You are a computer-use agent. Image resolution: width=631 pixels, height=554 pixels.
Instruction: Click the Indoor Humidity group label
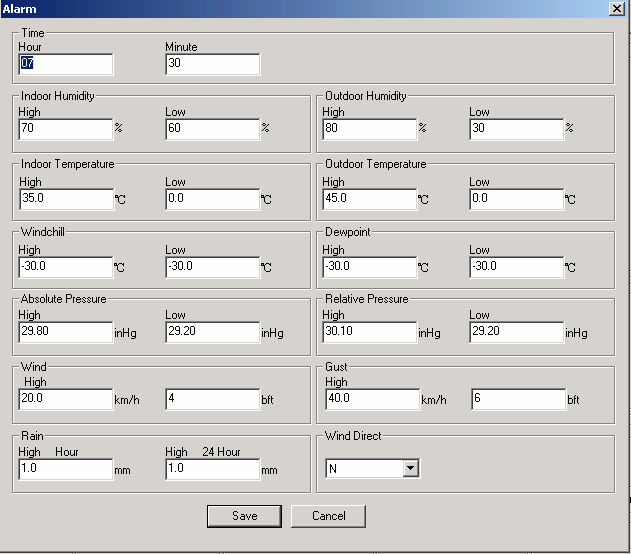click(58, 96)
